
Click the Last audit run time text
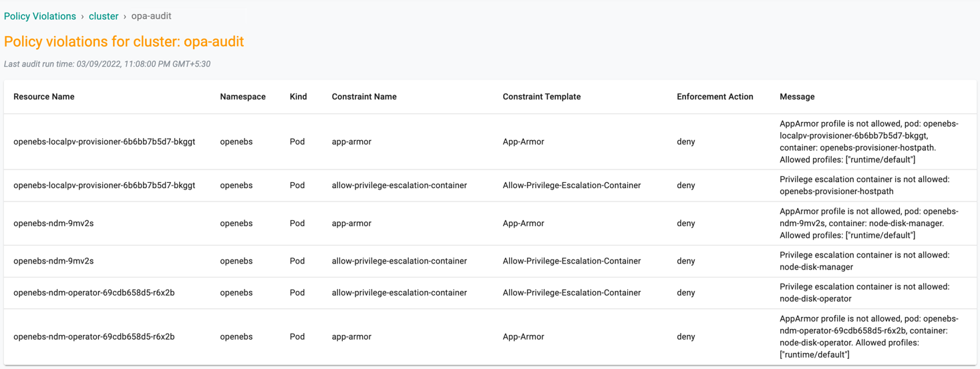(107, 64)
